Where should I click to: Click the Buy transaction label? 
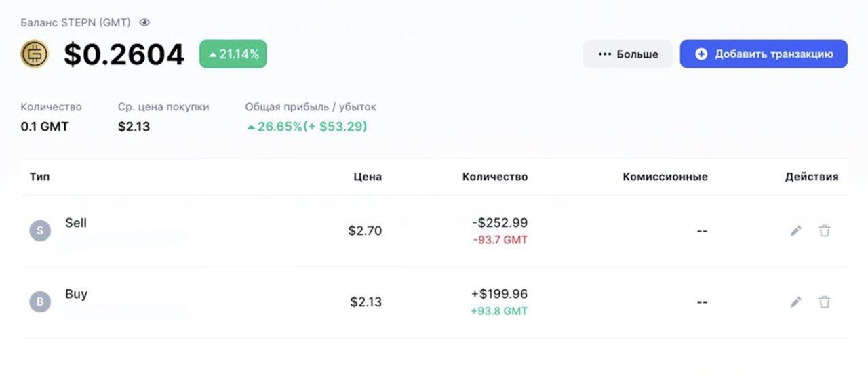(x=77, y=295)
